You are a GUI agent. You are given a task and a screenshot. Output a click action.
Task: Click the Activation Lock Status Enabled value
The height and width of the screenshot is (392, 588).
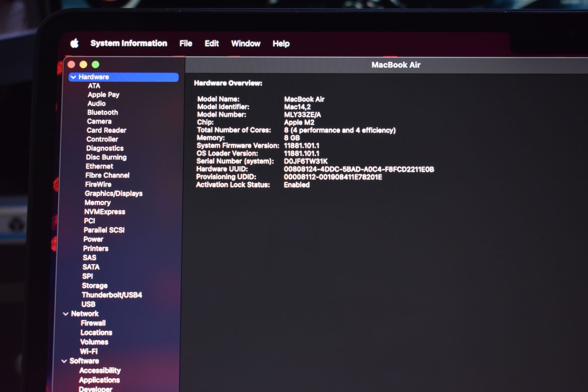(297, 185)
